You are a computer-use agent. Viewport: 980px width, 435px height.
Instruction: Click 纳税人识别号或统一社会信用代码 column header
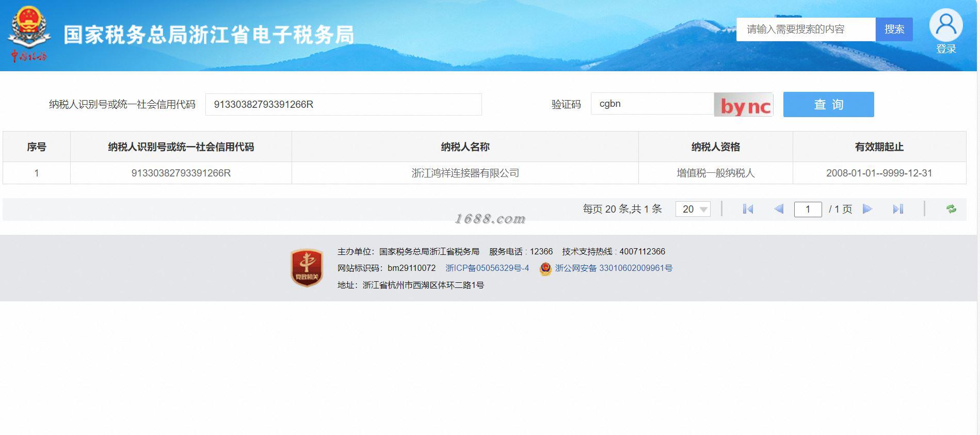pos(181,147)
